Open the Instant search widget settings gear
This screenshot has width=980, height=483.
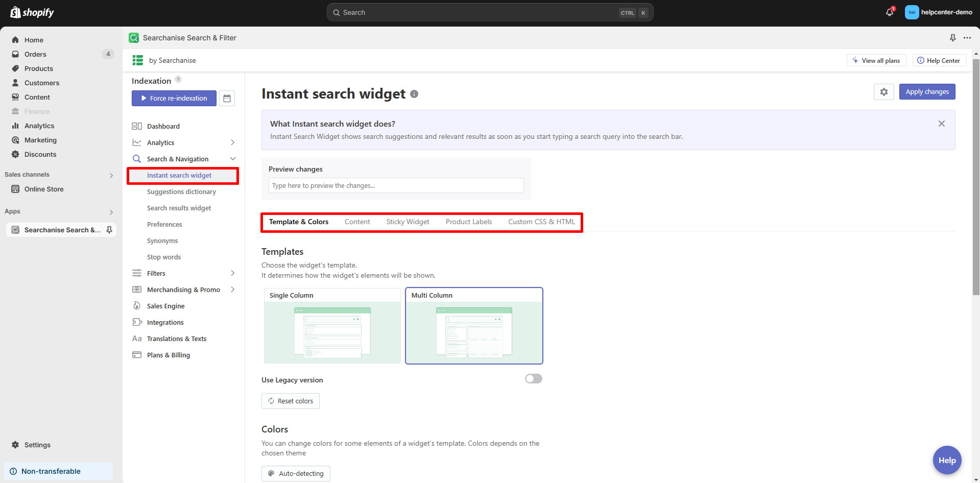point(883,92)
